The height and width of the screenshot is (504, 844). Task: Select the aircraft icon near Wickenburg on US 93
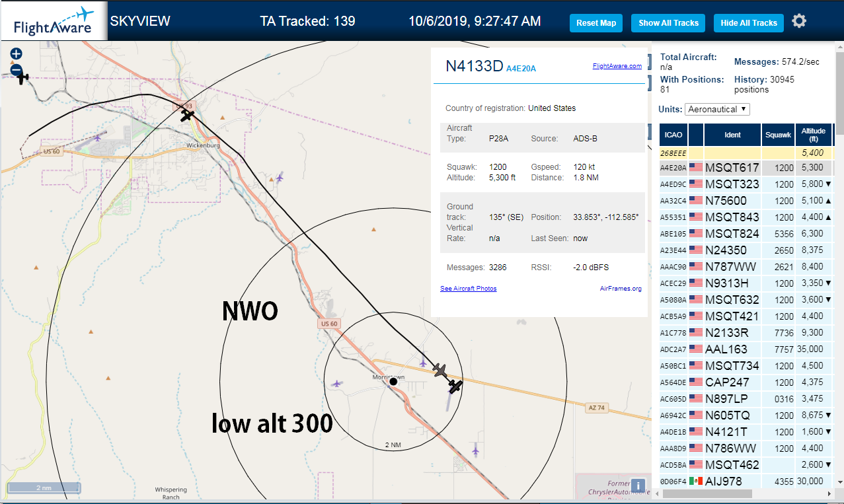pyautogui.click(x=188, y=115)
